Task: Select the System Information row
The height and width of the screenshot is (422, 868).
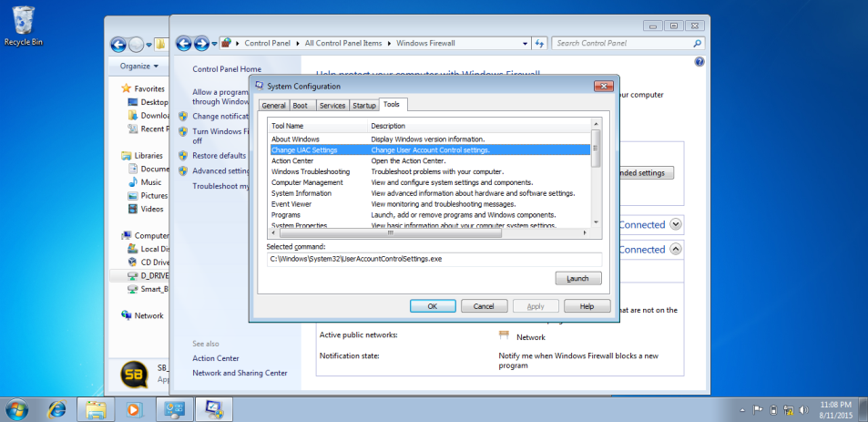Action: [430, 193]
